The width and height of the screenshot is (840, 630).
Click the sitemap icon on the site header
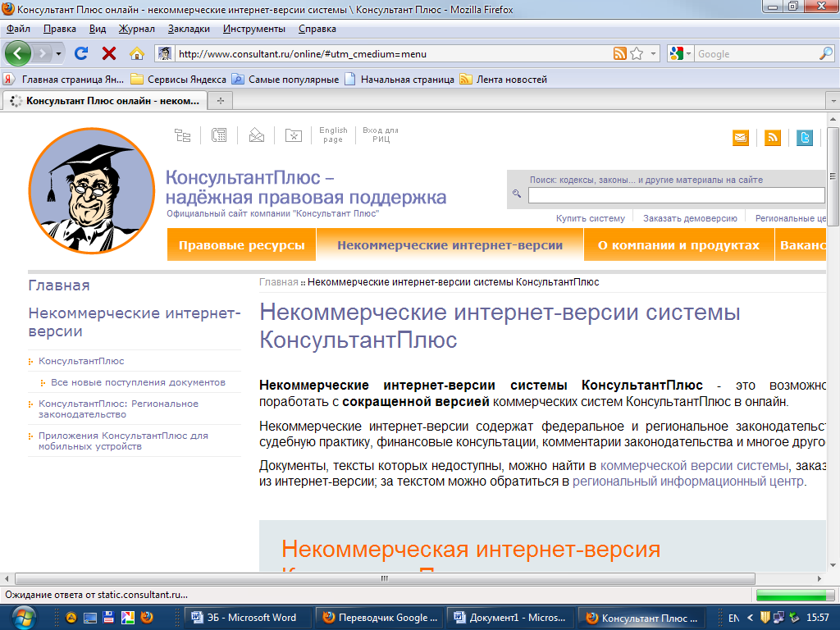183,135
